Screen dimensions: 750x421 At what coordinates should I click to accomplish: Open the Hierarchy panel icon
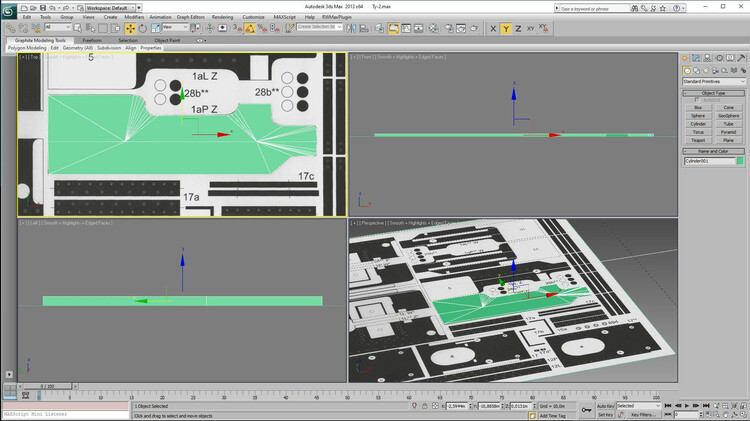click(x=708, y=57)
